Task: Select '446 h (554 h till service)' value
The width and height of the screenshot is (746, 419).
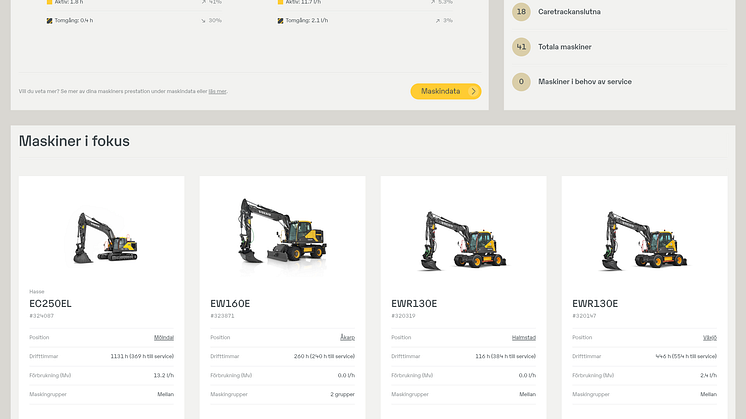Action: (x=686, y=356)
